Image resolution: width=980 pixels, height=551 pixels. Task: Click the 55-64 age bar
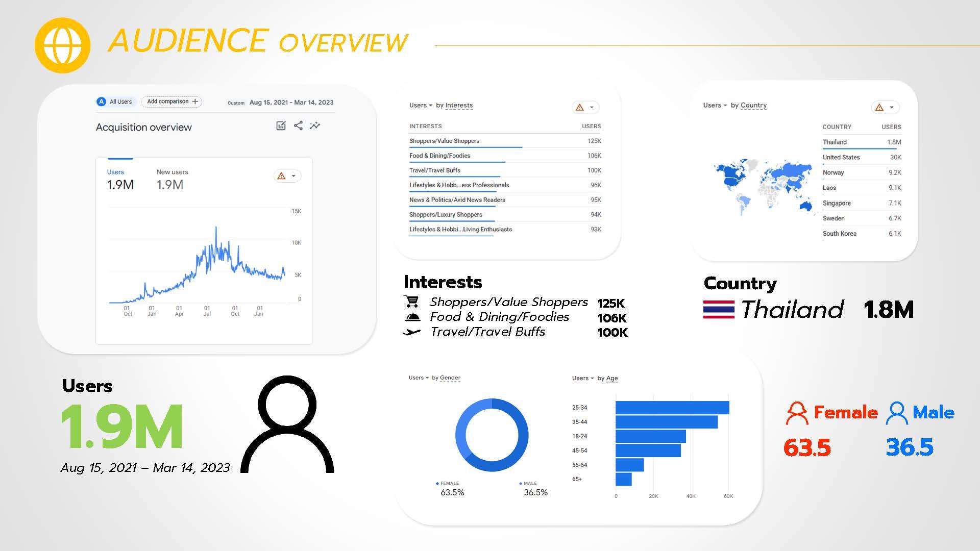pyautogui.click(x=630, y=465)
